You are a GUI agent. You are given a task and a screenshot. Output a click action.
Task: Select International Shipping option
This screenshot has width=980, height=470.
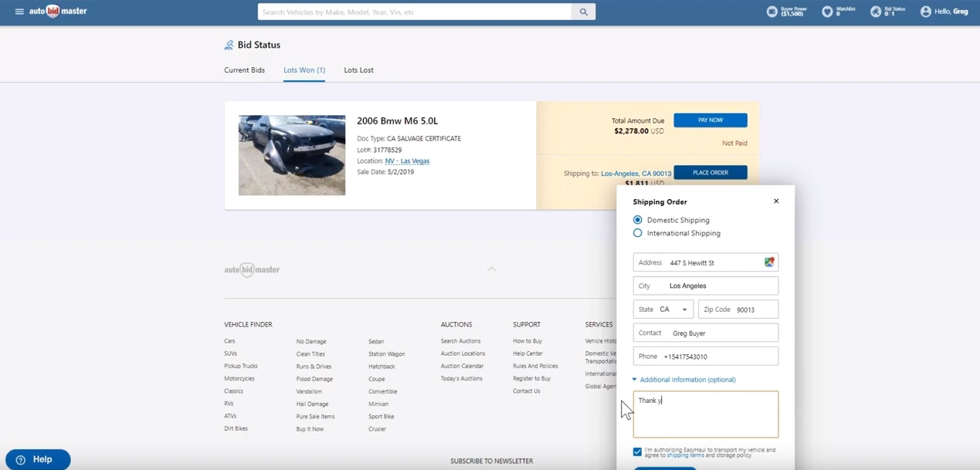tap(638, 233)
